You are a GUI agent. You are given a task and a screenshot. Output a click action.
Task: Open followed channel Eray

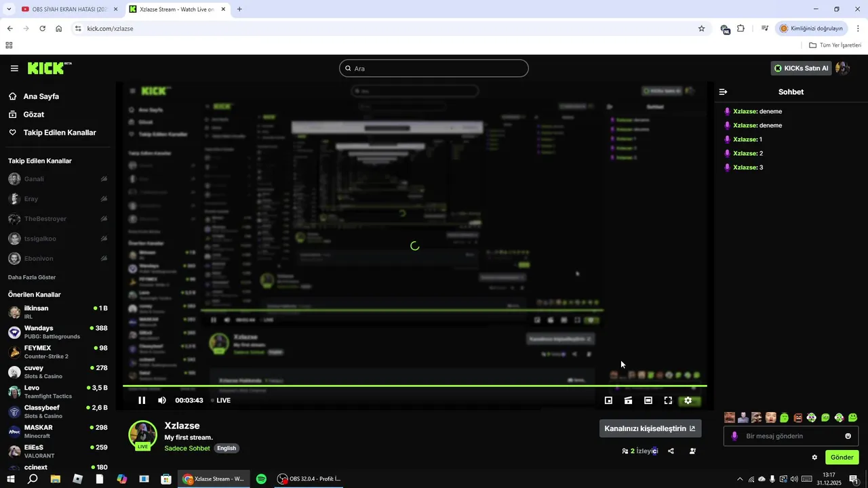pos(58,199)
